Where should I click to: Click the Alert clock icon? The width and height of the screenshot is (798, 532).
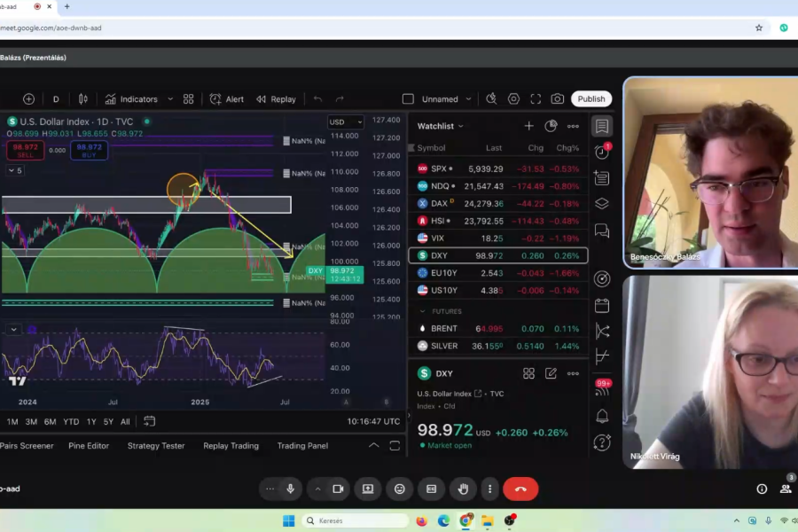pos(226,99)
